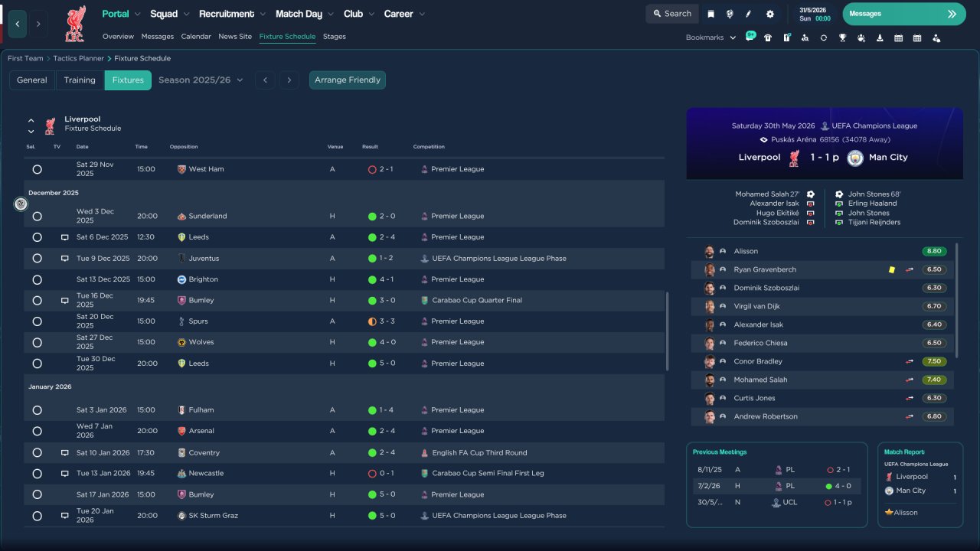980x551 pixels.
Task: Open the trophy bookmark icon
Action: (x=842, y=37)
